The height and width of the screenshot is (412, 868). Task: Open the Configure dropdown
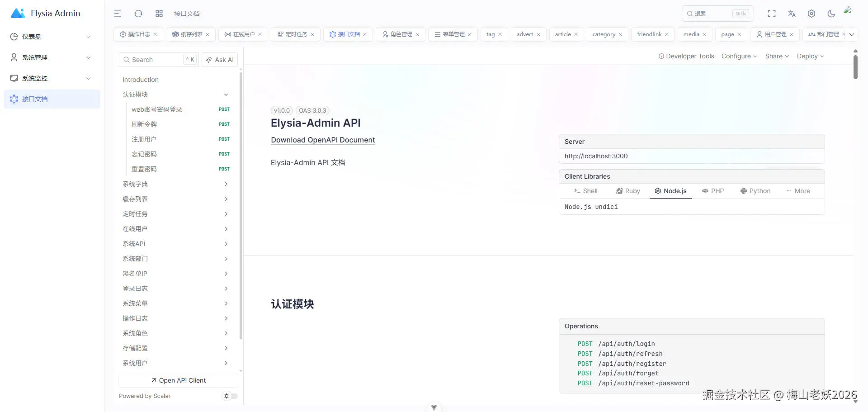coord(740,56)
